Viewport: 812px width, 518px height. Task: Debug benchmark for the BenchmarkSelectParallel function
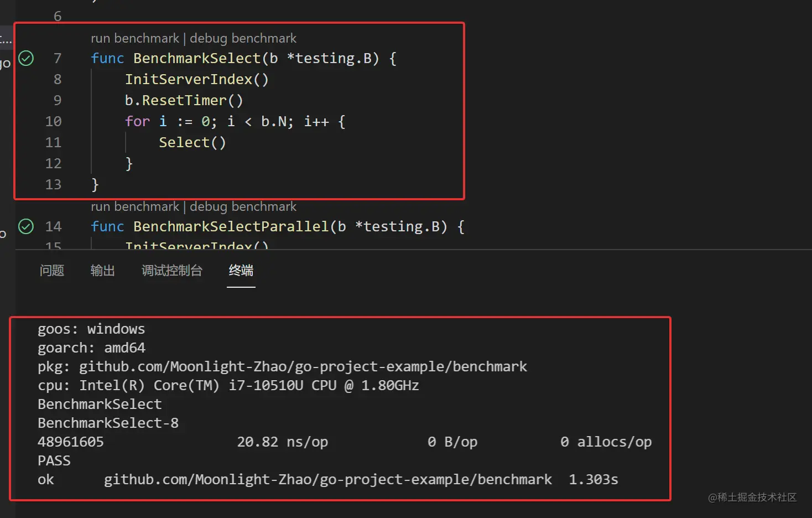(x=243, y=206)
